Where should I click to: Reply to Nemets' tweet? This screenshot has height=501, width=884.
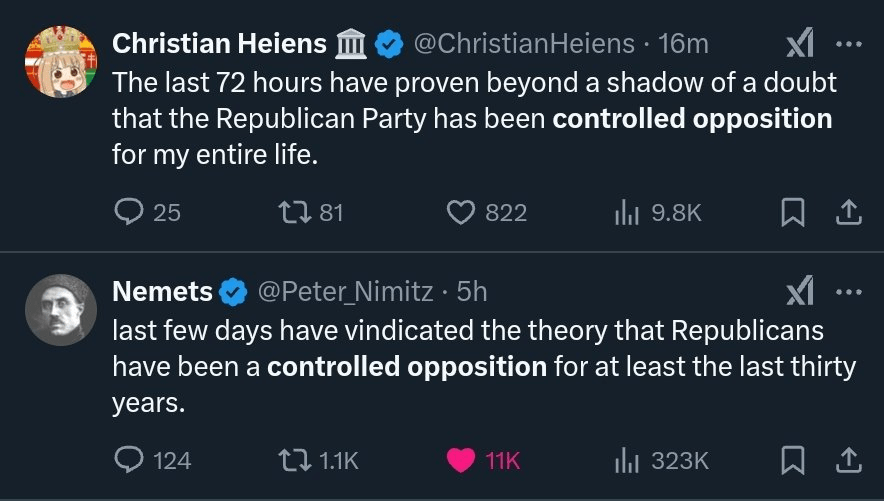coord(131,460)
